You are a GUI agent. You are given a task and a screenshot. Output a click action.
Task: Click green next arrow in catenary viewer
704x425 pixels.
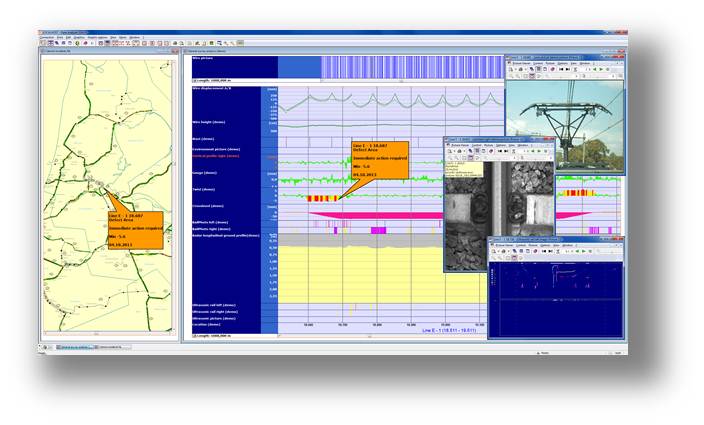[x=601, y=70]
